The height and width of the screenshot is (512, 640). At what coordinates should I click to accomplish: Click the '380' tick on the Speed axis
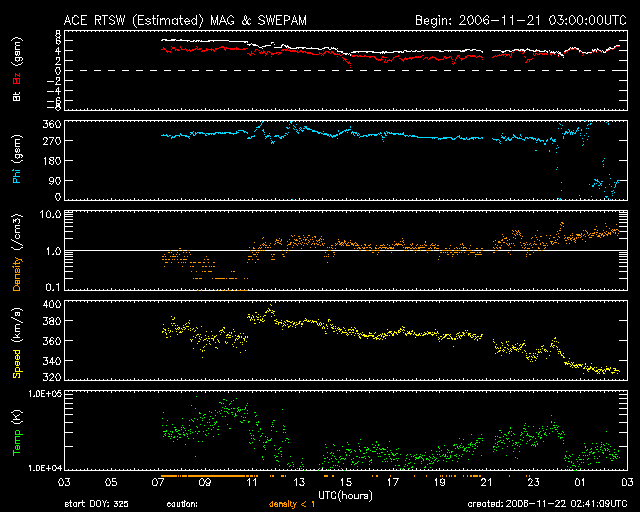tap(52, 321)
